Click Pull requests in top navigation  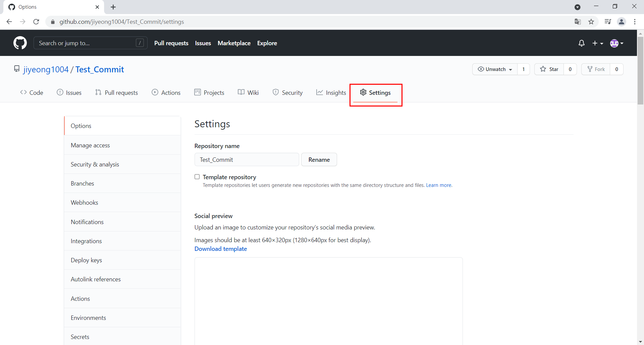pos(171,43)
